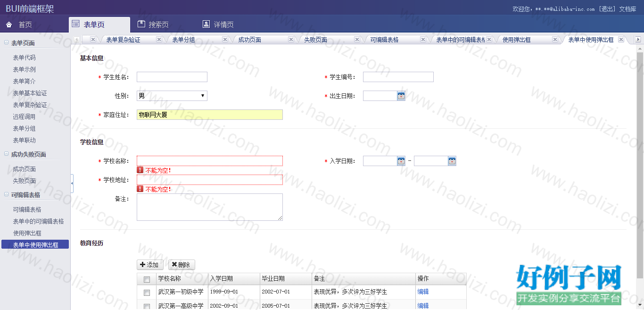Image resolution: width=644 pixels, height=310 pixels.
Task: Click the 学生编号 input field
Action: 398,77
